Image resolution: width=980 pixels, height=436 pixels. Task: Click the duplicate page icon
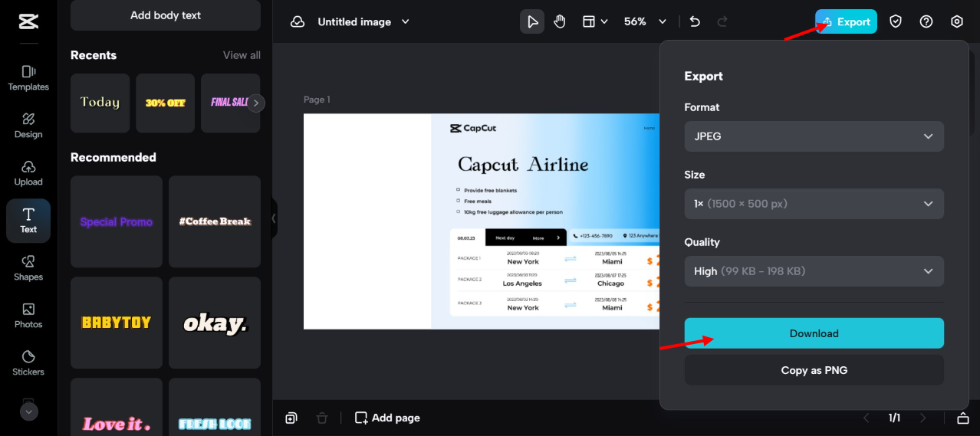point(291,418)
